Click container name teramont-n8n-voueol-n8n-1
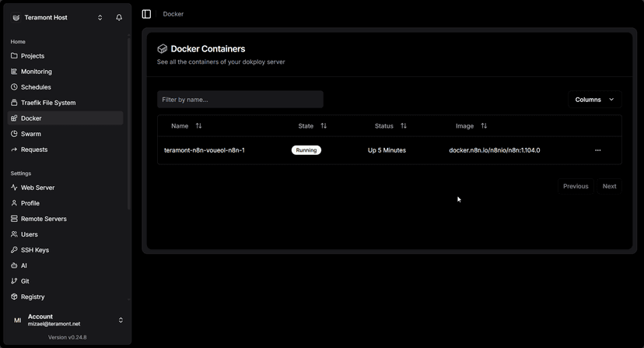Screen dimensions: 644x348 [x=205, y=150]
